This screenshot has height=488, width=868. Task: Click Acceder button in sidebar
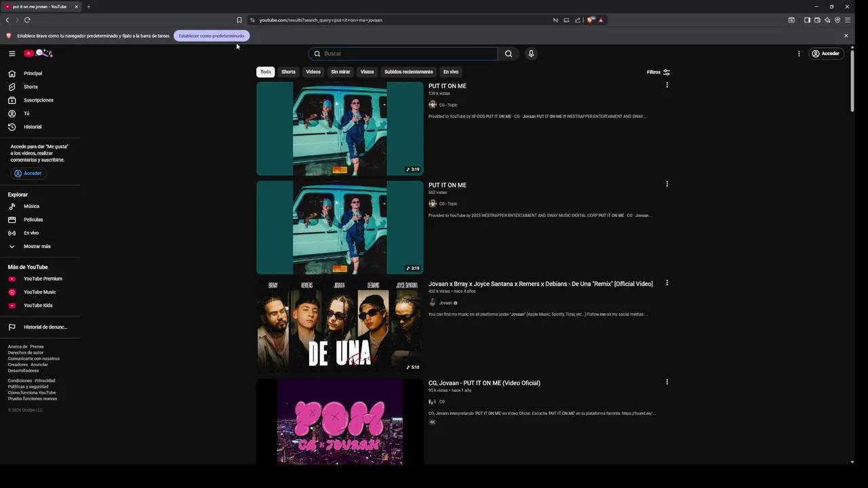28,174
